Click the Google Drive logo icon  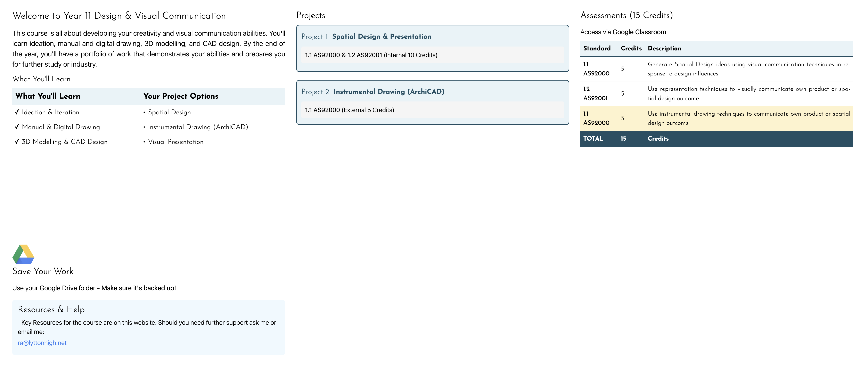click(x=23, y=254)
